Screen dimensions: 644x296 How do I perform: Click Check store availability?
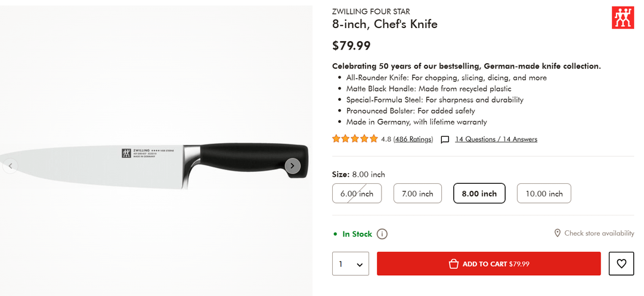click(x=599, y=233)
